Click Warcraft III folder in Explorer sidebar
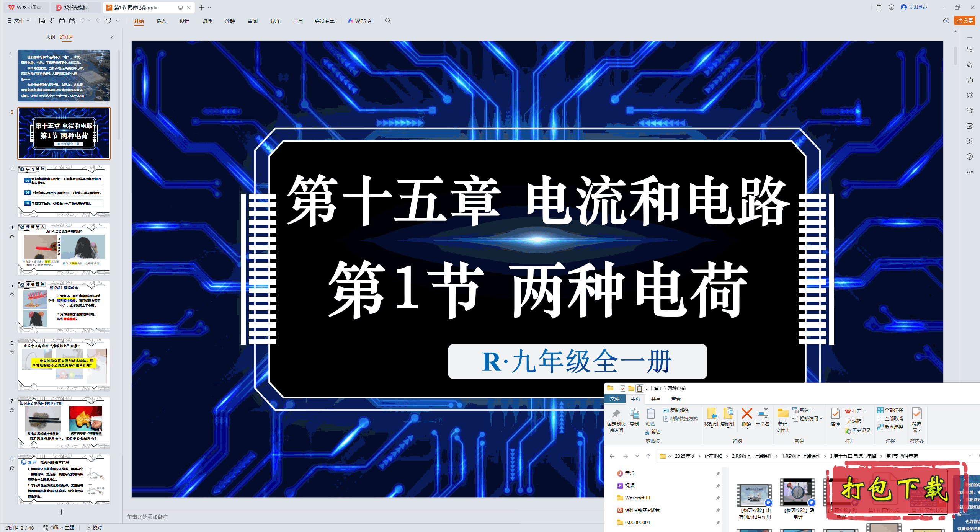The height and width of the screenshot is (532, 980). tap(637, 498)
